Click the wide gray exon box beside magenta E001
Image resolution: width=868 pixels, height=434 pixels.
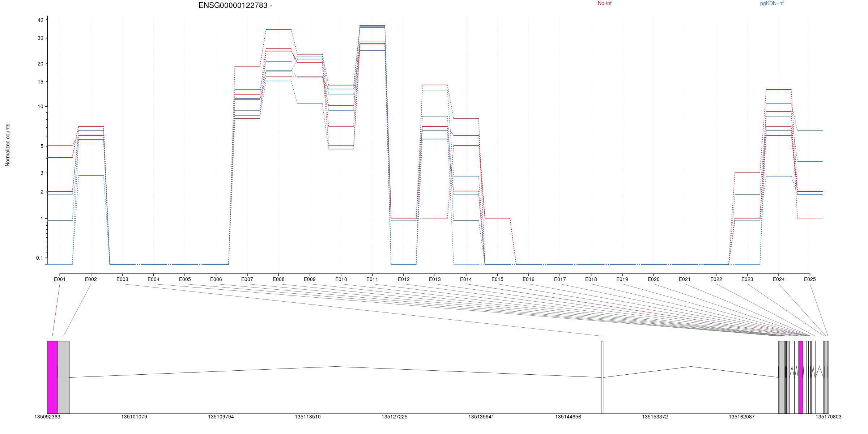63,377
